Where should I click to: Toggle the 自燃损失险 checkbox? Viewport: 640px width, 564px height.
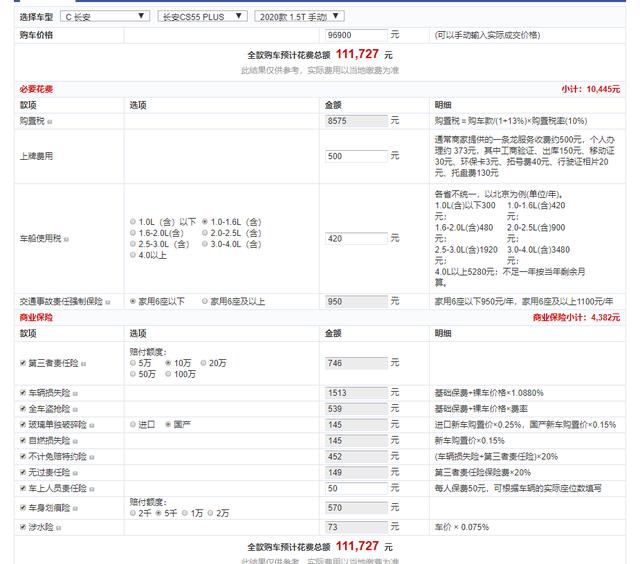click(23, 440)
